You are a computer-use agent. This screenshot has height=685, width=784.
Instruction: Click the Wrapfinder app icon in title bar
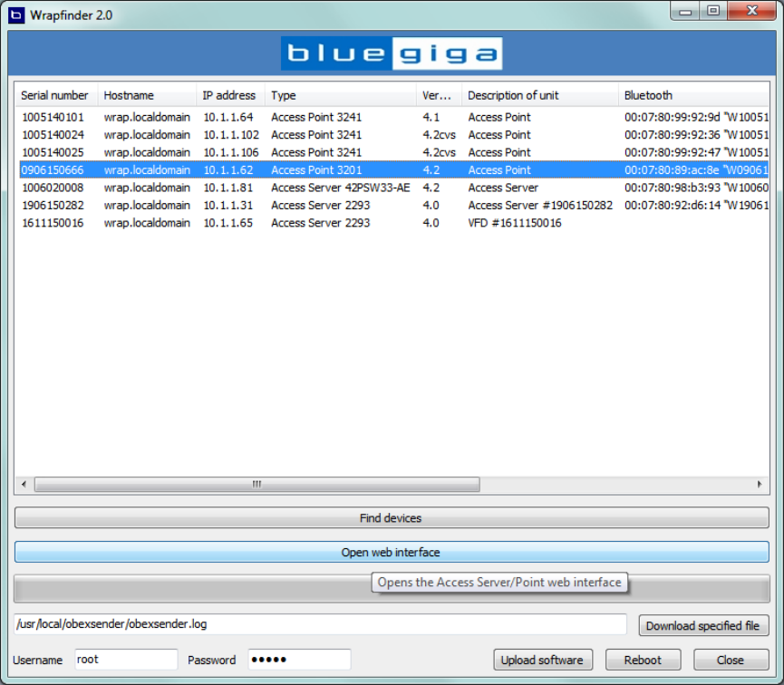click(16, 15)
